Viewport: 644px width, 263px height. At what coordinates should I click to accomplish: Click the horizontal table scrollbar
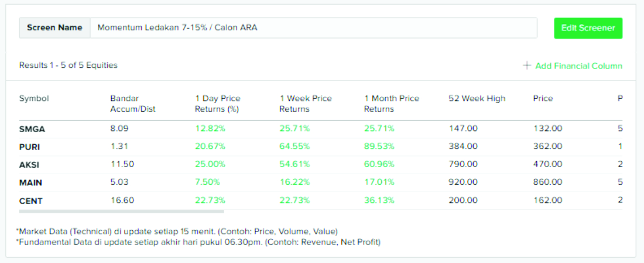click(121, 212)
